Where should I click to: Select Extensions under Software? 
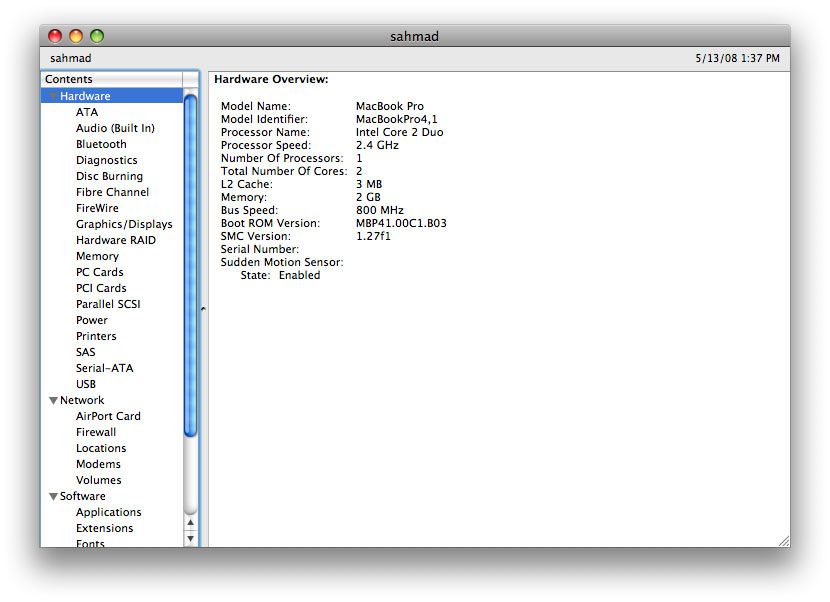104,528
